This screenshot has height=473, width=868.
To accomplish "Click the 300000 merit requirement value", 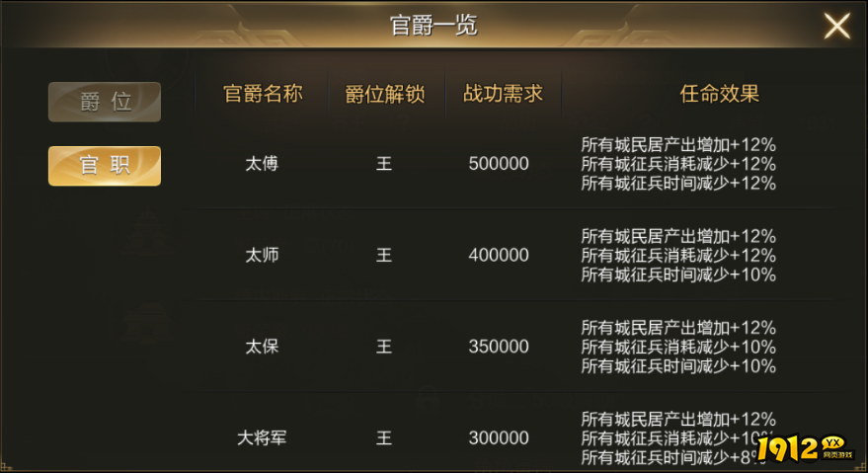I will point(499,437).
